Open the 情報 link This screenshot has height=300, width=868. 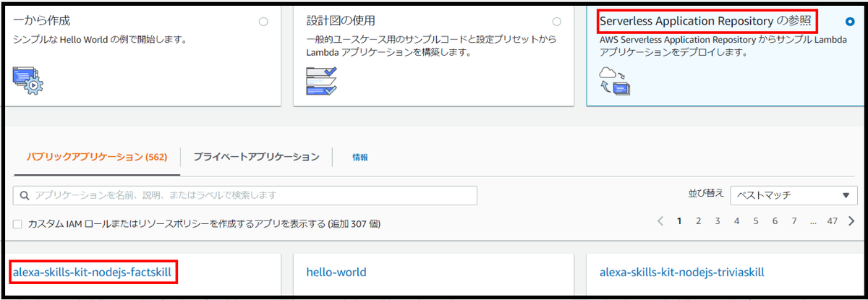click(x=360, y=157)
